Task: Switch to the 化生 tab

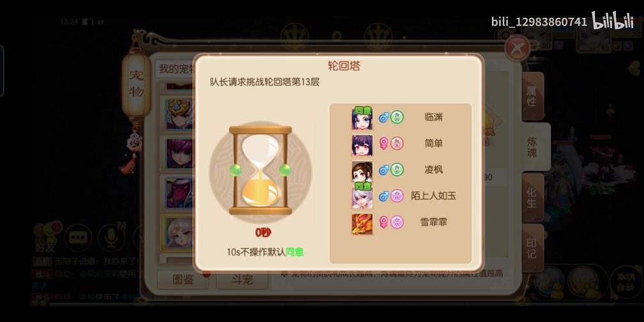Action: click(x=532, y=197)
